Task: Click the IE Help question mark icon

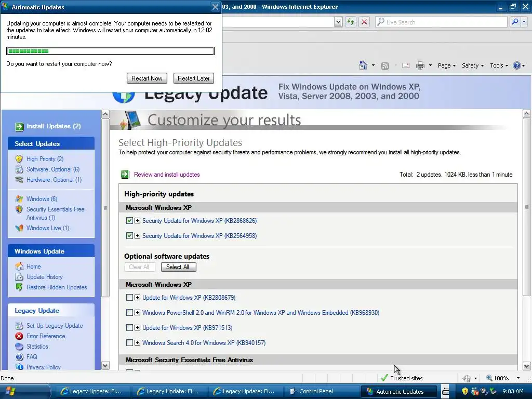Action: tap(517, 65)
